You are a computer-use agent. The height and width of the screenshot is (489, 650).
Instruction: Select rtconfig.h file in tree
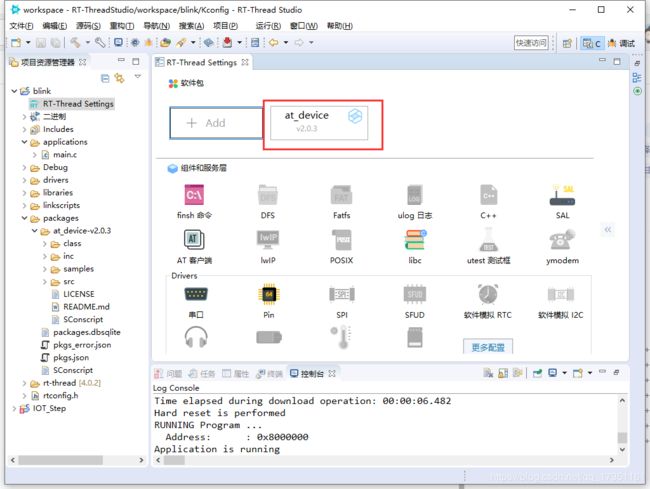pyautogui.click(x=61, y=395)
